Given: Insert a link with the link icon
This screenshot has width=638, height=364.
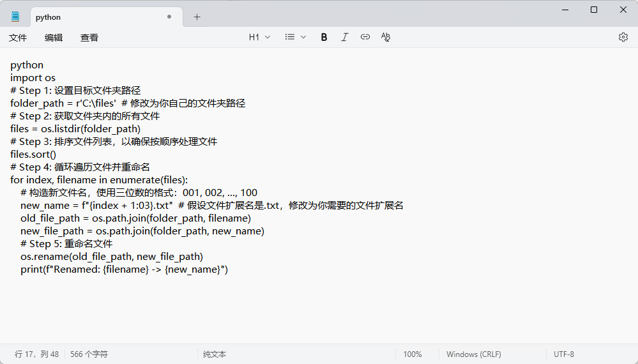Looking at the screenshot, I should click(x=365, y=37).
